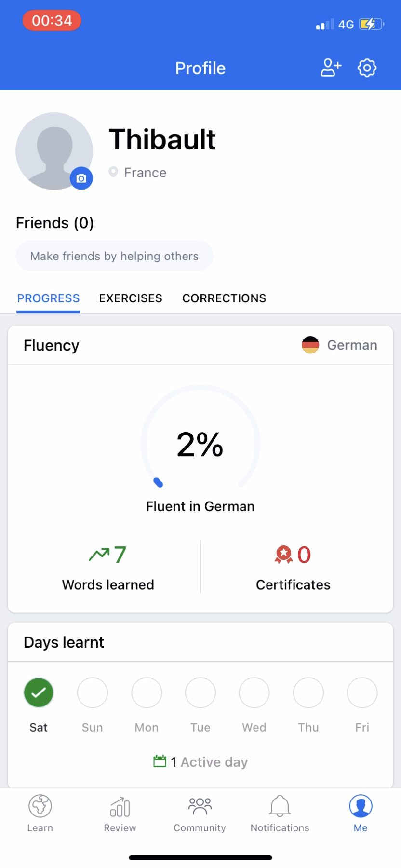
Task: Open the German language selector
Action: point(340,345)
